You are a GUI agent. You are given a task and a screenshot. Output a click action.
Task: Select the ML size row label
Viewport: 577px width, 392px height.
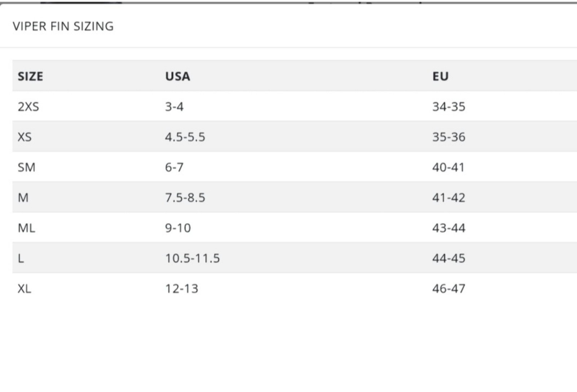(x=26, y=228)
